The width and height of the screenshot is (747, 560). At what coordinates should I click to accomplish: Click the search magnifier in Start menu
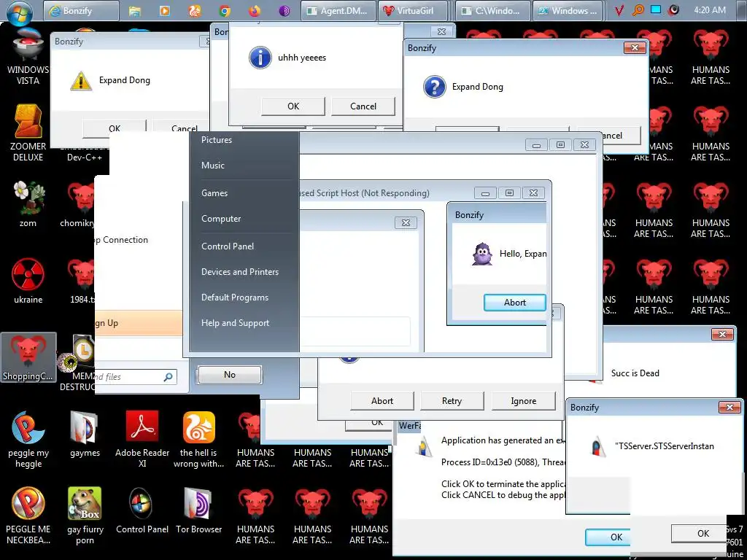[169, 377]
